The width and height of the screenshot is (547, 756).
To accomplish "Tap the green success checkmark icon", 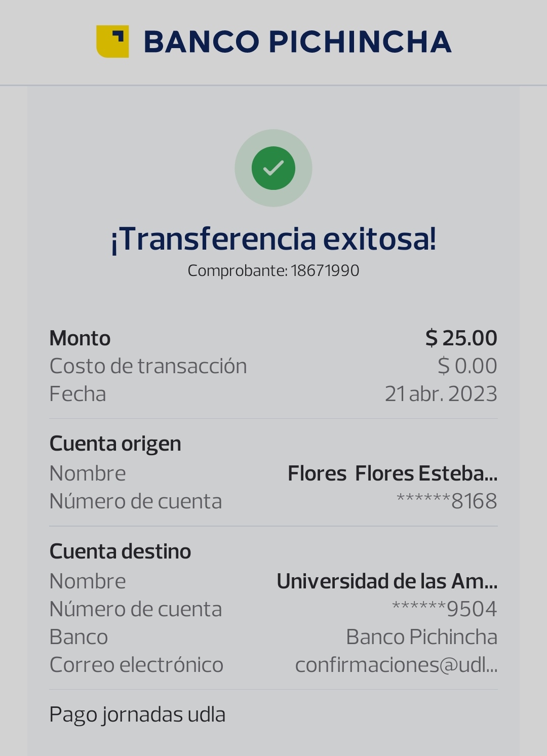I will [x=273, y=168].
